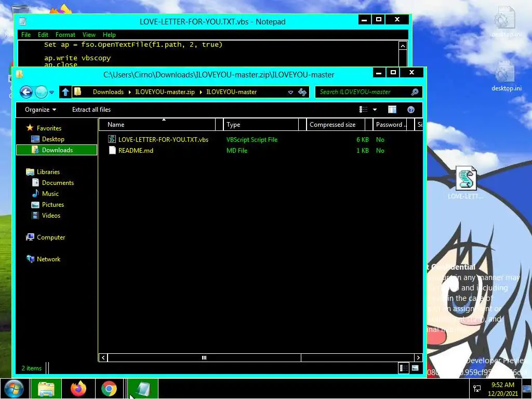Expand arrow after ILOVEYOU-master.zip in breadcrumb
This screenshot has height=399, width=532.
(201, 92)
